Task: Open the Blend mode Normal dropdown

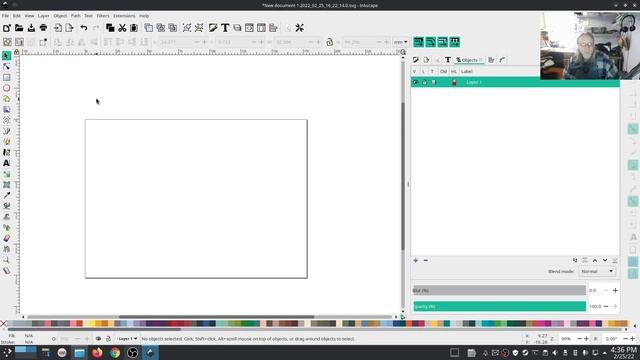Action: coord(597,271)
